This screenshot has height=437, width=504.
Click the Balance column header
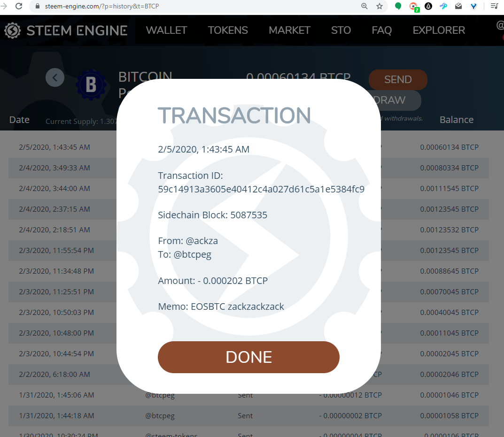click(x=457, y=120)
